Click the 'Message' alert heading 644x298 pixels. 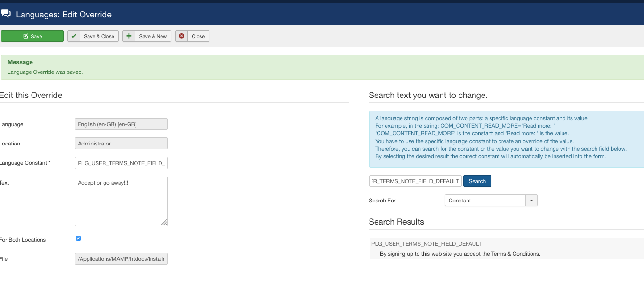(20, 62)
